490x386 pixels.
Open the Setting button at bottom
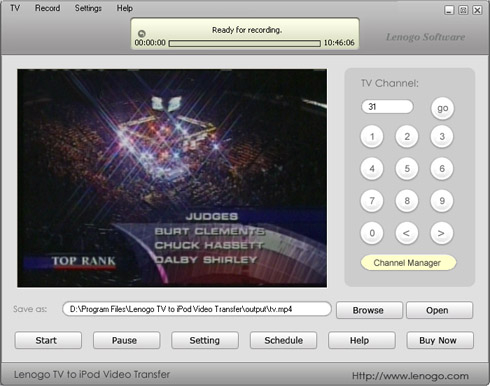[x=205, y=340]
